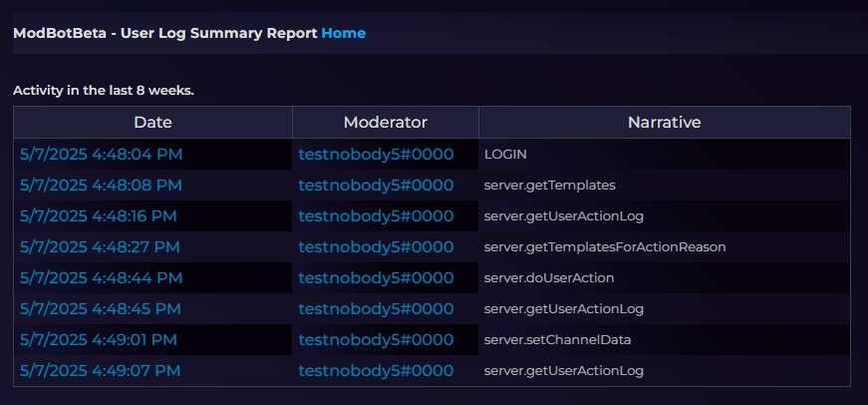Screen dimensions: 868x405
Task: Select the moderator link in the server.setChannelData row
Action: pyautogui.click(x=376, y=339)
